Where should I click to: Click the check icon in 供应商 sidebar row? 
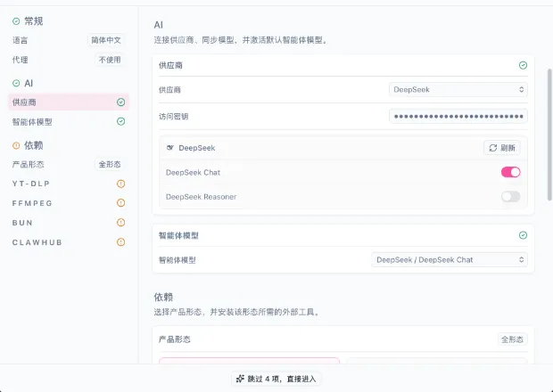click(x=121, y=102)
